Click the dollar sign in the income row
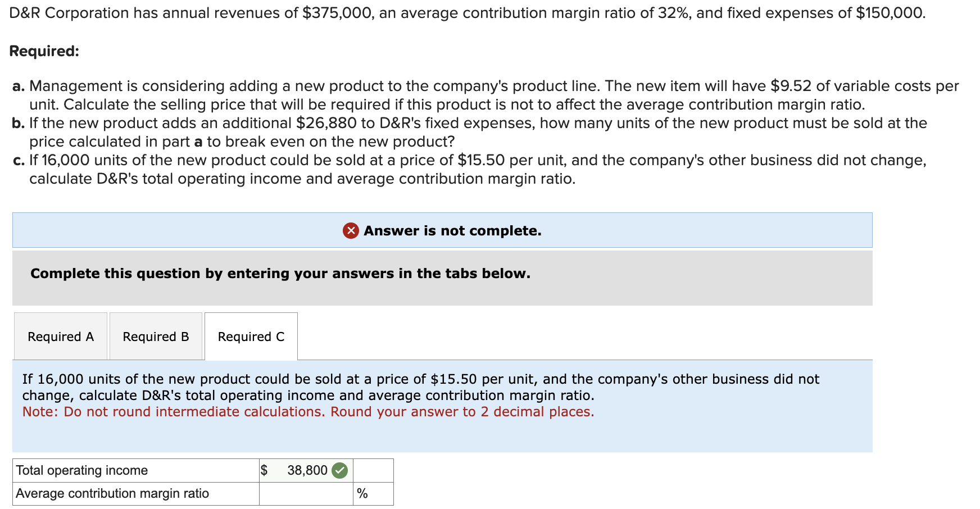This screenshot has width=980, height=509. click(264, 470)
